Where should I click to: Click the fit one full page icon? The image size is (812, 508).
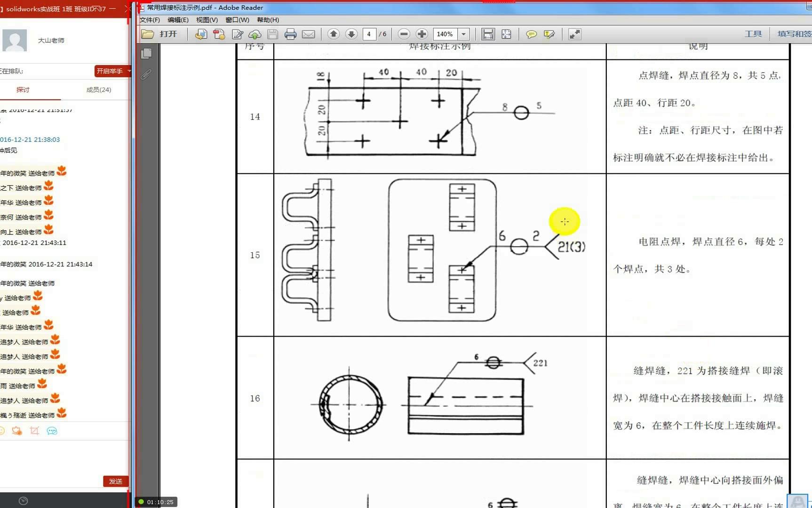coord(506,34)
